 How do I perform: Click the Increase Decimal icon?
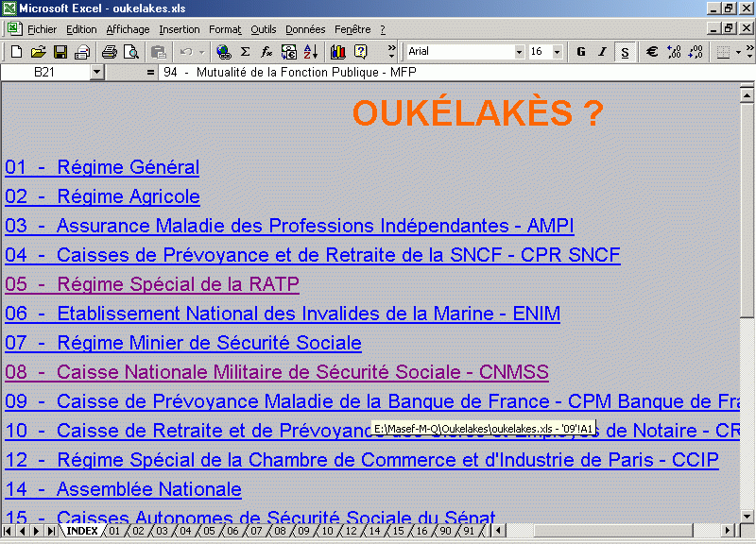(x=674, y=52)
